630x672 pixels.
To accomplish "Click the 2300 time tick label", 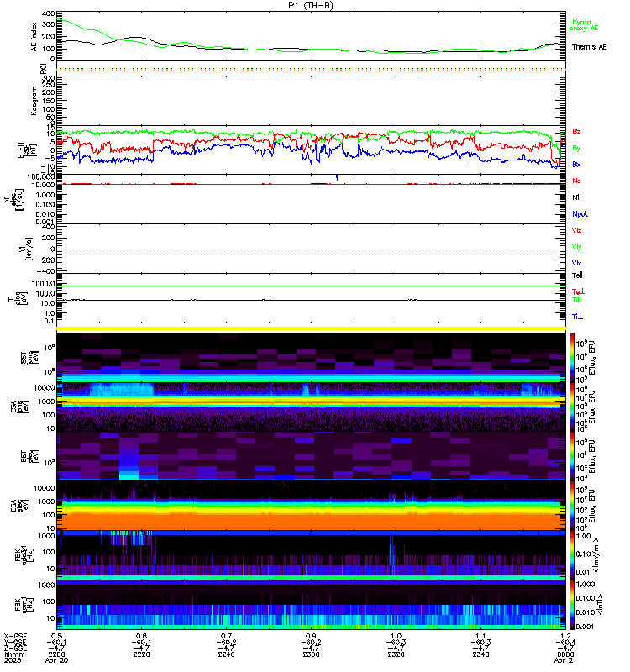I will click(x=311, y=654).
